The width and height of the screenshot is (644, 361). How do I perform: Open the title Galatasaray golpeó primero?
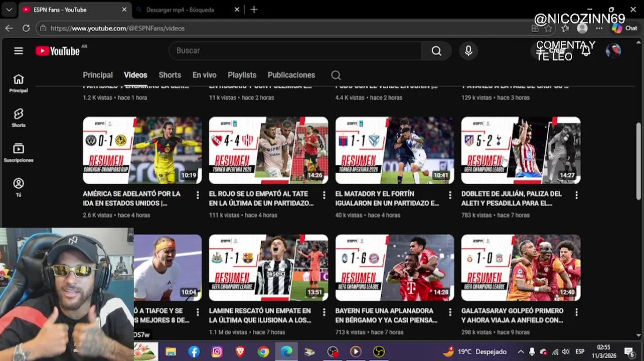click(512, 315)
